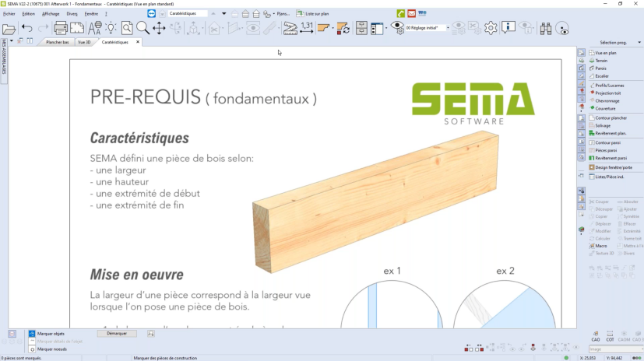Screen dimensions: 644x361
Task: Select the Marquer noeuds radio option
Action: 32,349
